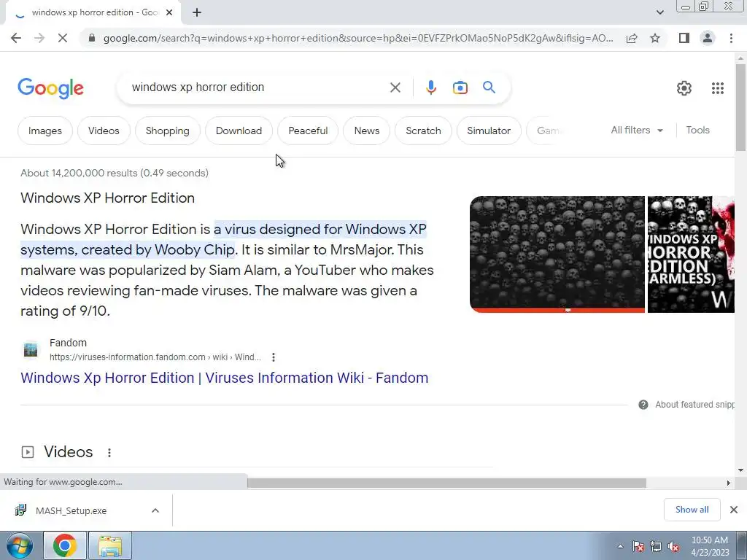Screen dimensions: 747x560
Task: Open the muted volume tray icon
Action: (673, 547)
